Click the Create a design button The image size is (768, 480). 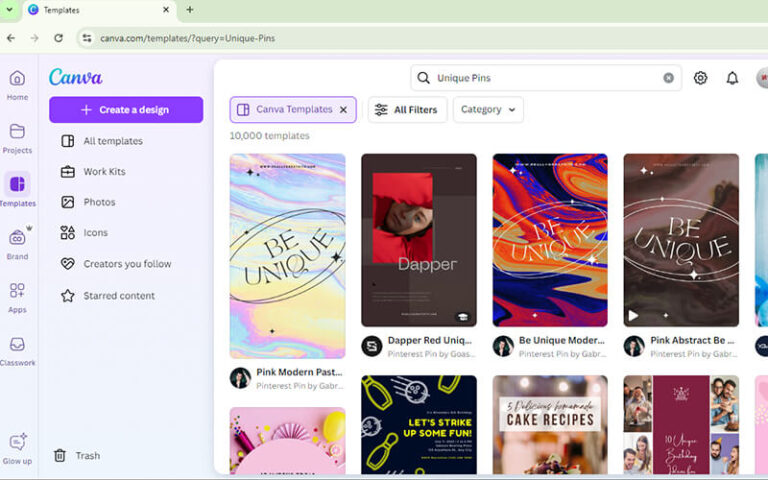click(x=126, y=110)
